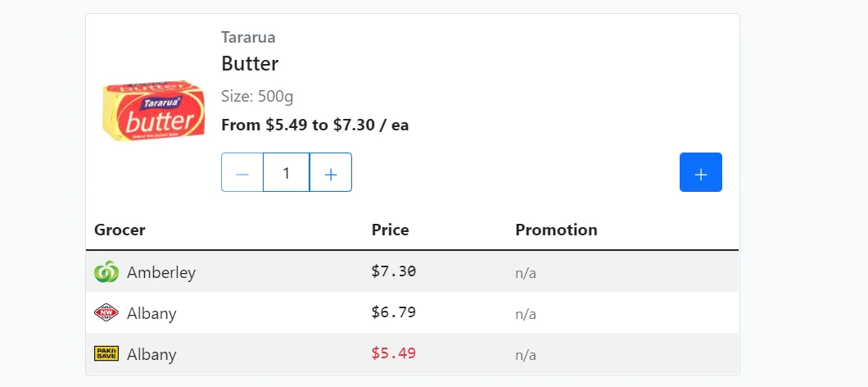Click the New World logo beside Albany
Image resolution: width=868 pixels, height=387 pixels.
[x=106, y=313]
